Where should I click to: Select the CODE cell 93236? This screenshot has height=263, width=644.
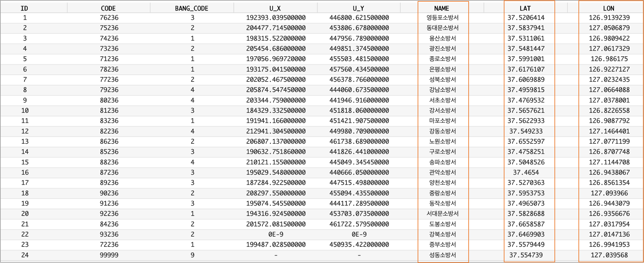109,234
